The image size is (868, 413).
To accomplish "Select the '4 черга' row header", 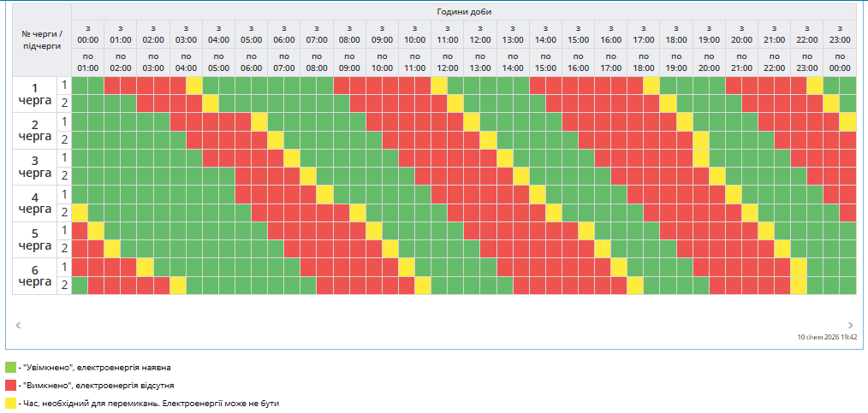I will coord(34,203).
